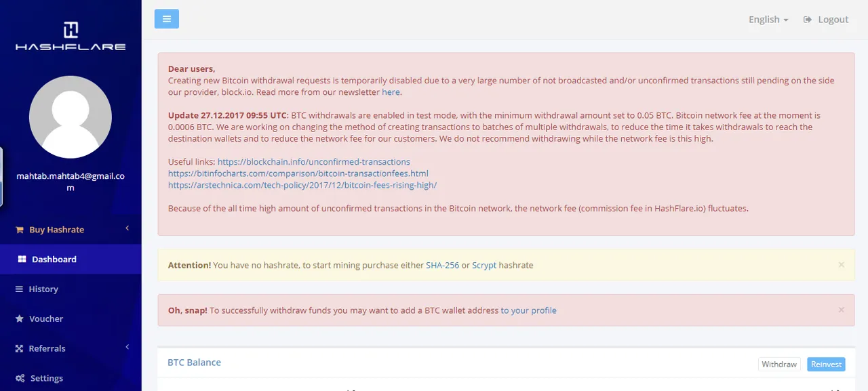Click the shopping cart icon next to Buy Hashrate
Screen dimensions: 868x391
20,230
